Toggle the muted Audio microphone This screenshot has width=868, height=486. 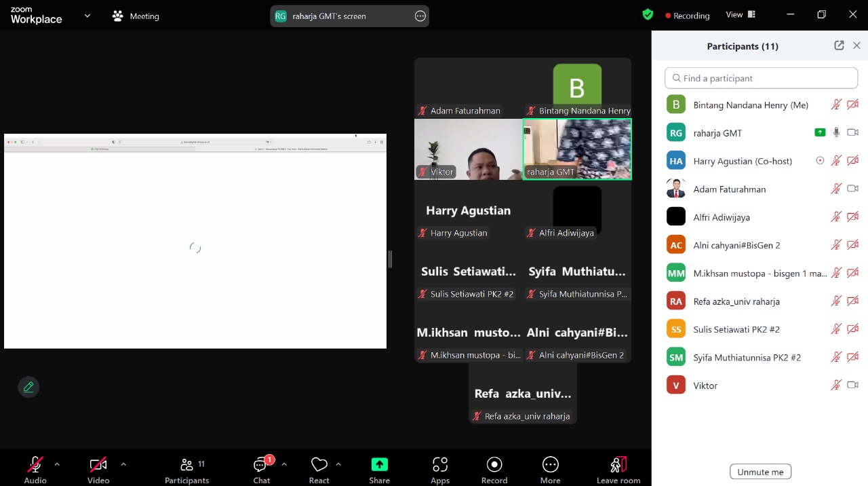pos(35,464)
